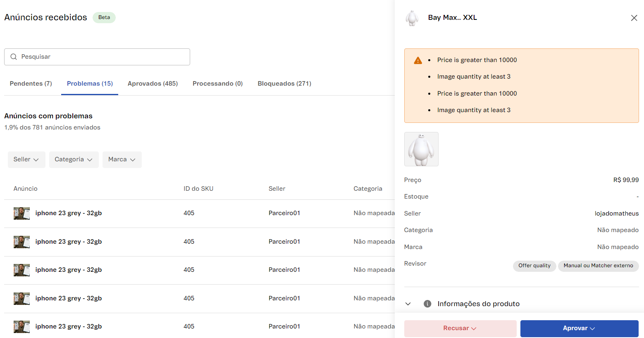Viewport: 644px width, 338px height.
Task: Switch to the Bloqueados tab
Action: coord(284,83)
